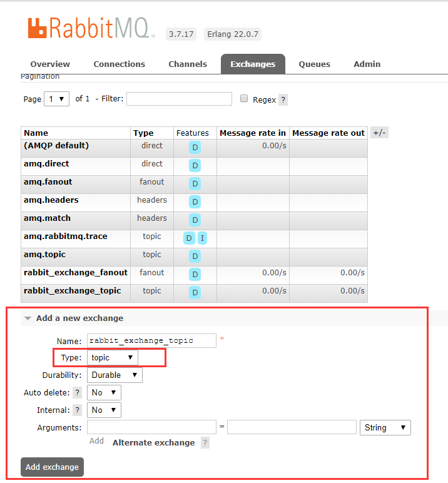
Task: Click the 3.7.17 version badge
Action: point(181,34)
